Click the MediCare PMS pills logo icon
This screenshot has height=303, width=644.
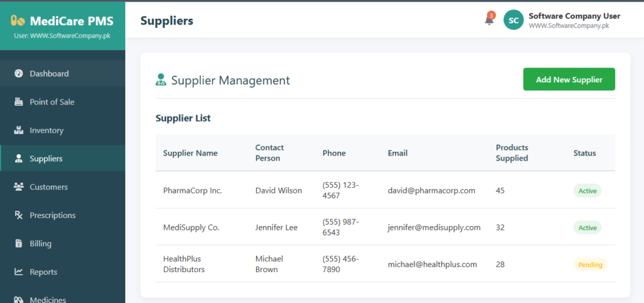coord(18,20)
